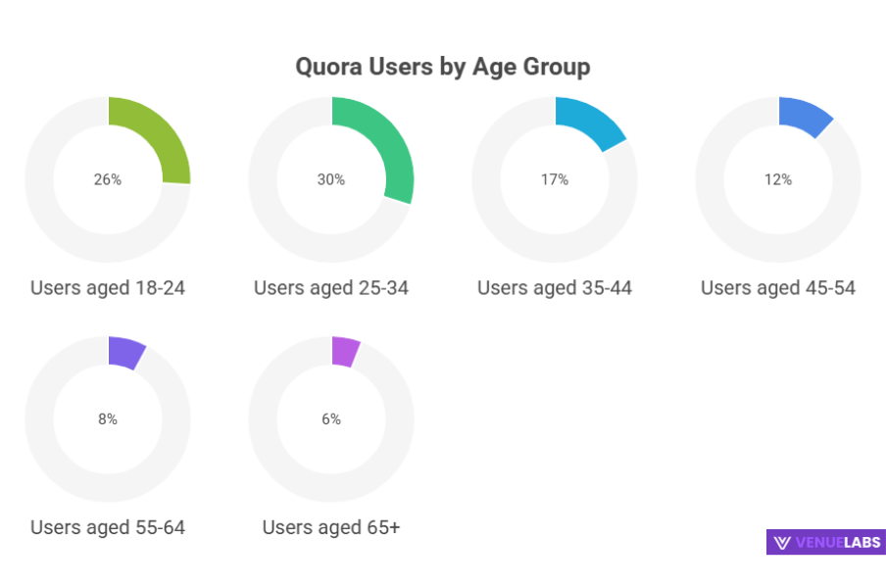This screenshot has width=886, height=588.
Task: Select the 'Users aged 45-54' caption
Action: tap(778, 288)
